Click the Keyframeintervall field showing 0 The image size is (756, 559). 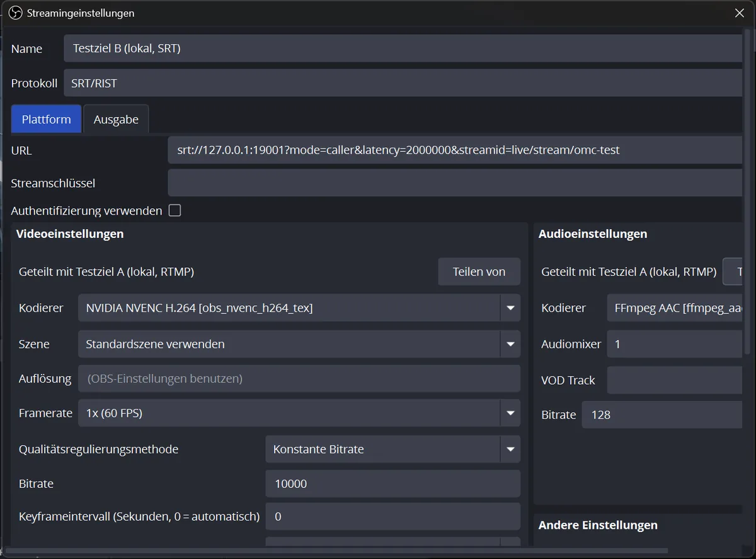point(393,517)
